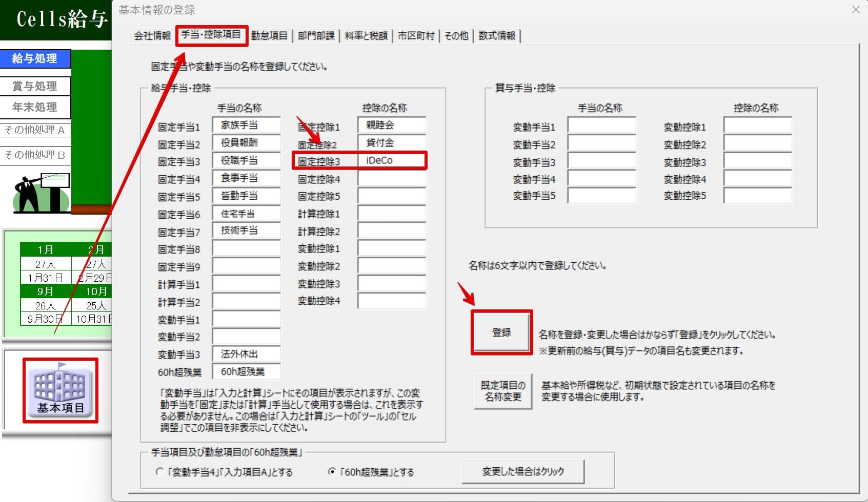Open 賞与処理 from the left menu
Viewport: 868px width, 502px height.
(35, 86)
